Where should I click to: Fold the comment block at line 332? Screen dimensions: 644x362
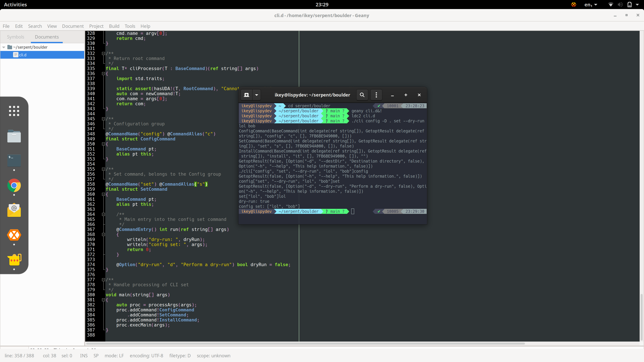(103, 53)
